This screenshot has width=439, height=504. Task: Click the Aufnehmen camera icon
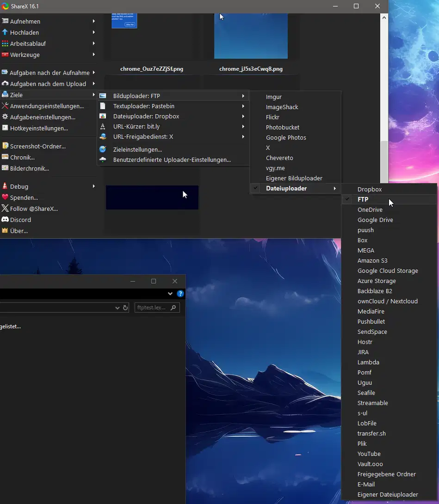5,21
